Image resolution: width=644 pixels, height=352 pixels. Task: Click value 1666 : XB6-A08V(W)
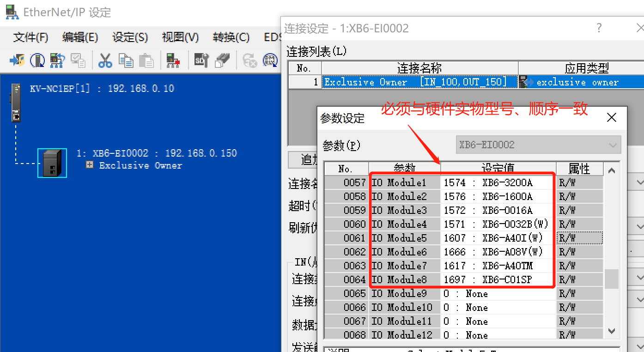click(x=498, y=252)
